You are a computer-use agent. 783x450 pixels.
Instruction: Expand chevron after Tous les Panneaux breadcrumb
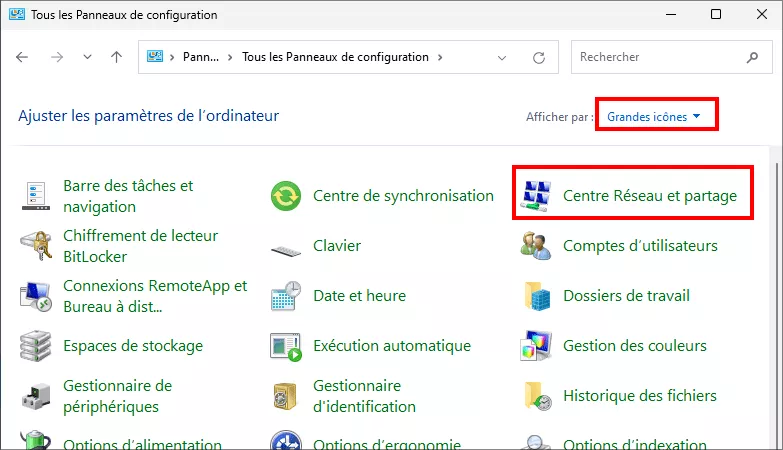tap(440, 57)
